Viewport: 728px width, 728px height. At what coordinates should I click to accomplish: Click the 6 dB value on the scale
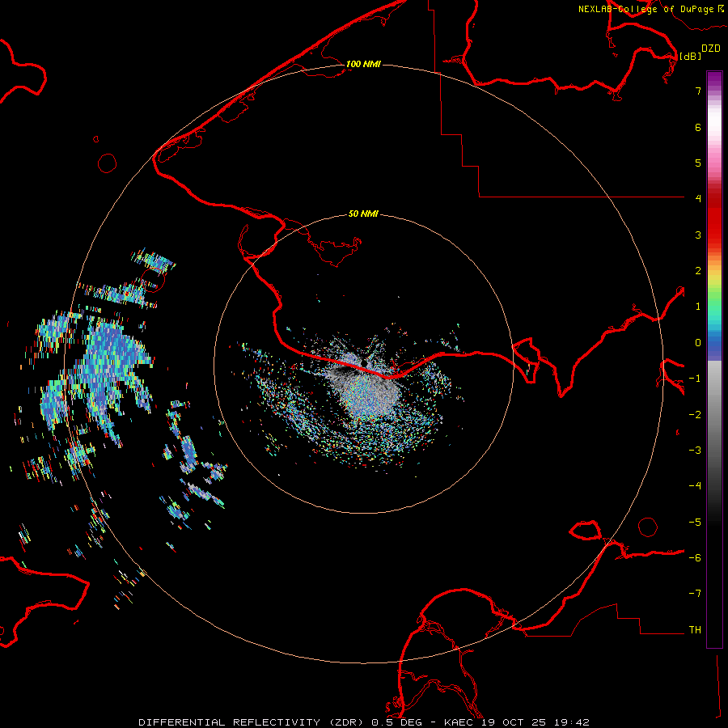pyautogui.click(x=698, y=127)
